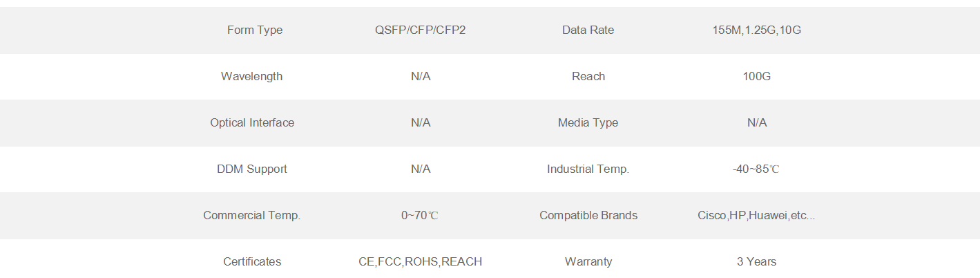980x278 pixels.
Task: Select the 3 Years warranty value
Action: click(x=756, y=261)
